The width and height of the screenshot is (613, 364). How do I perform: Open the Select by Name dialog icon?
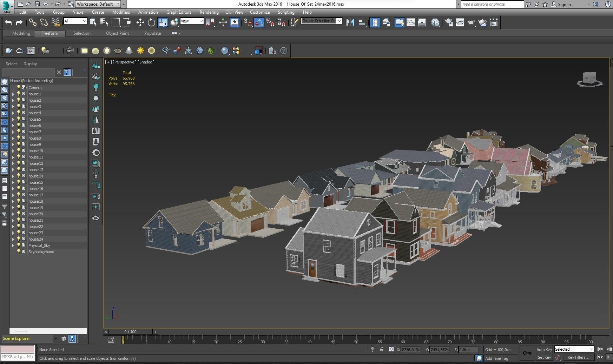coord(104,22)
